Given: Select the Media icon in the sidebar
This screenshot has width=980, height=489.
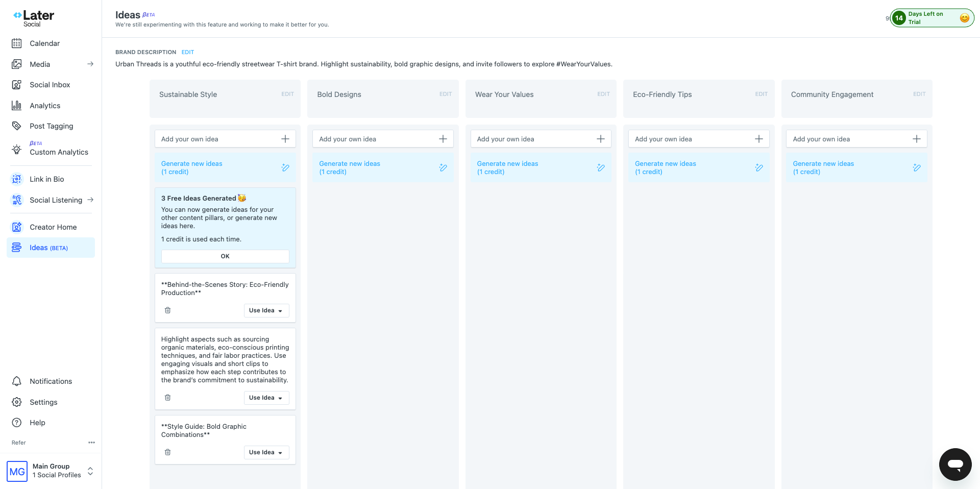Looking at the screenshot, I should (17, 64).
